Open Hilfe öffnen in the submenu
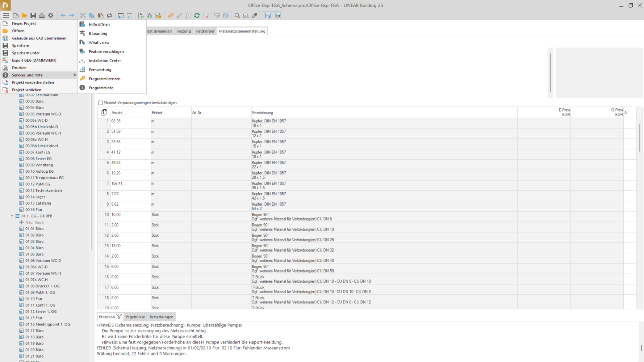This screenshot has width=644, height=362. click(x=112, y=25)
